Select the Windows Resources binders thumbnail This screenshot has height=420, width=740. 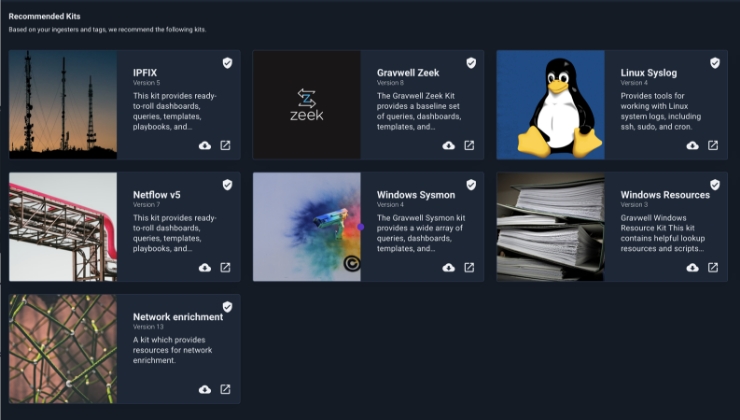(x=550, y=227)
